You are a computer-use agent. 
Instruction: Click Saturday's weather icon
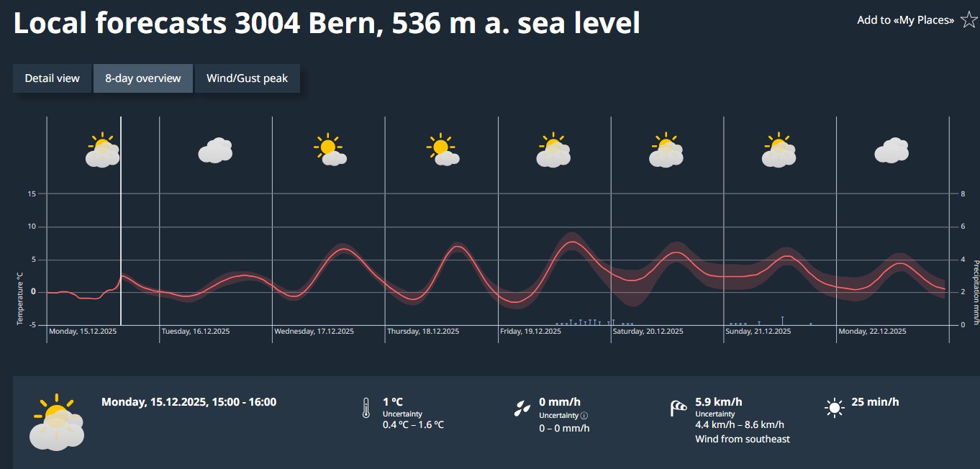[x=666, y=150]
